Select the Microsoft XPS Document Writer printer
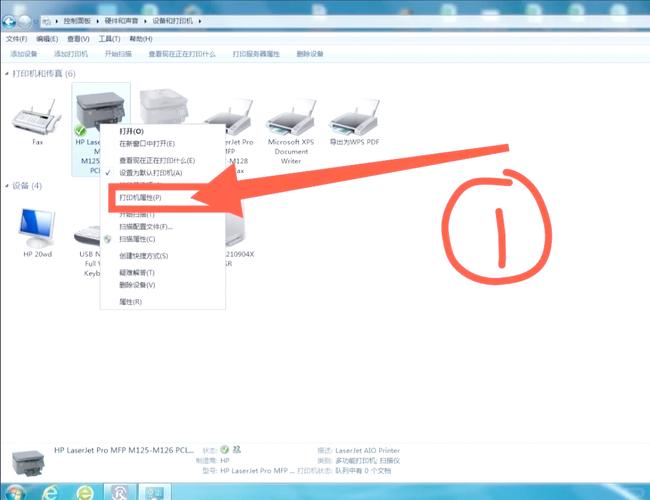 coord(291,125)
